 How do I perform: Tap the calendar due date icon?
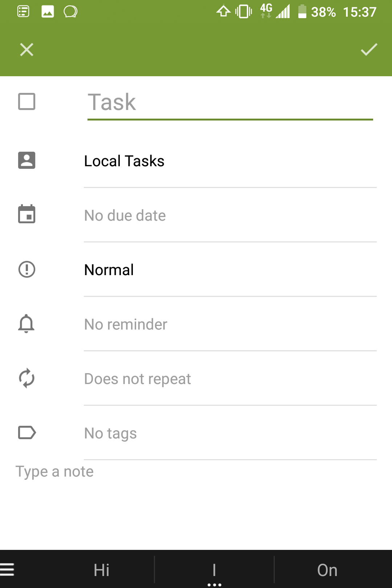tap(27, 214)
